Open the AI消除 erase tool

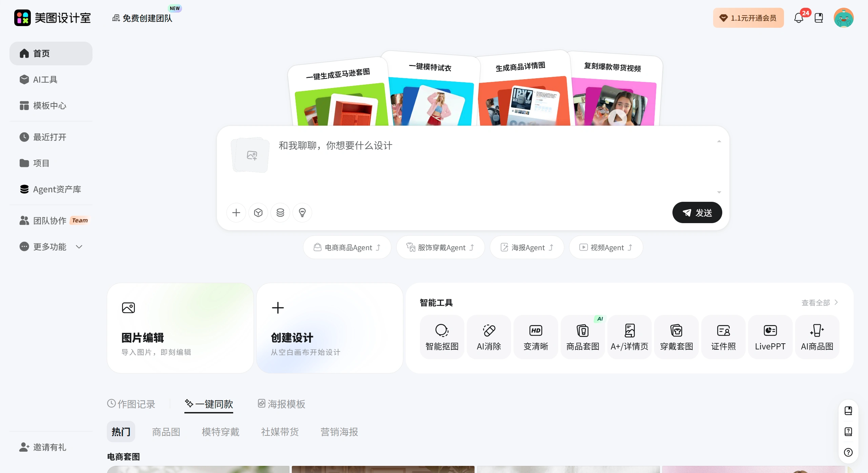(x=488, y=337)
